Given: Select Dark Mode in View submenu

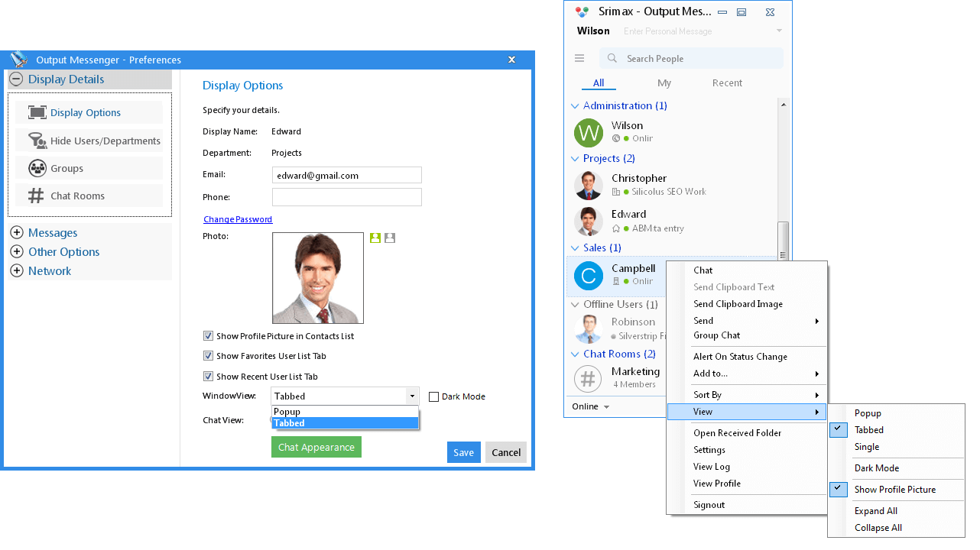Looking at the screenshot, I should 896,468.
